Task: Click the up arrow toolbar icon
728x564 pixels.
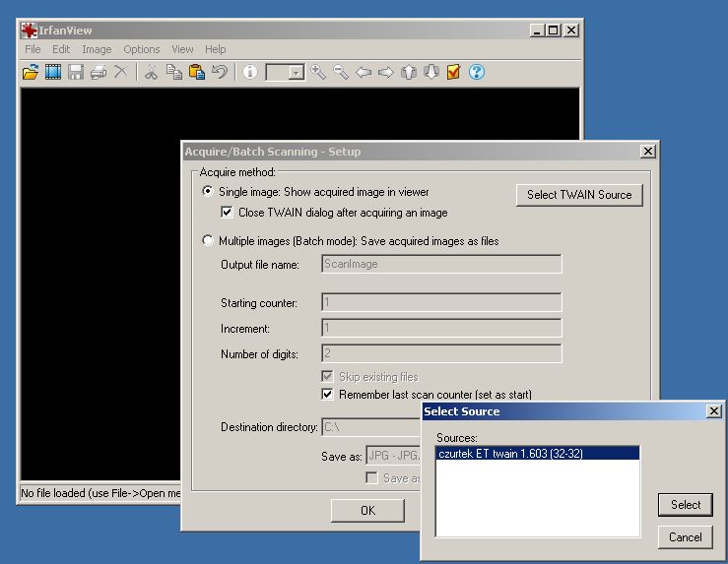Action: (x=409, y=73)
